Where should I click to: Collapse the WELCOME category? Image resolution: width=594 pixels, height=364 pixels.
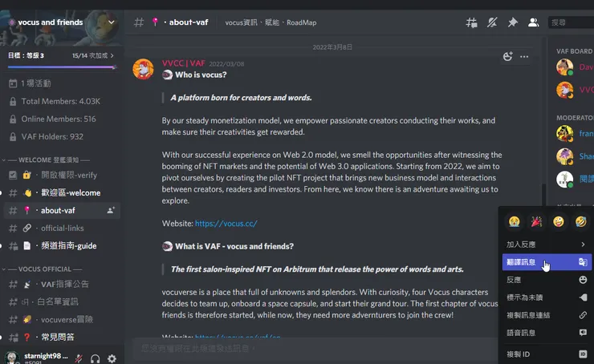click(48, 160)
